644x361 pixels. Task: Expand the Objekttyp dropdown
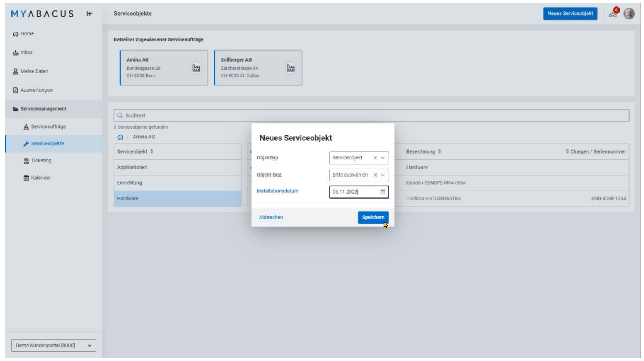tap(383, 158)
